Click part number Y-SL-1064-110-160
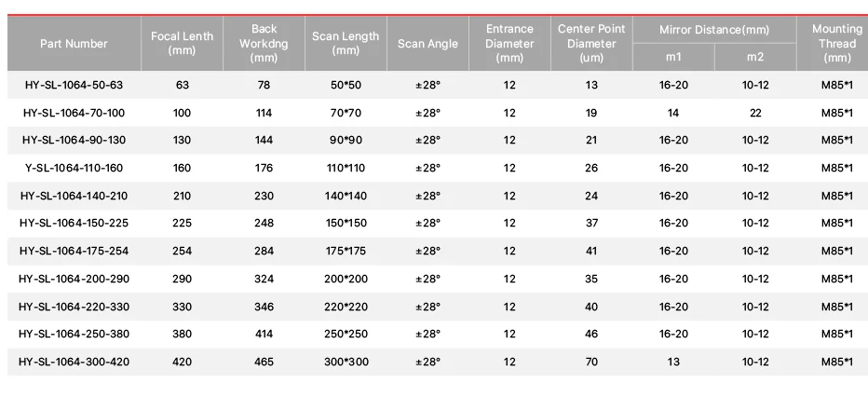 (74, 168)
